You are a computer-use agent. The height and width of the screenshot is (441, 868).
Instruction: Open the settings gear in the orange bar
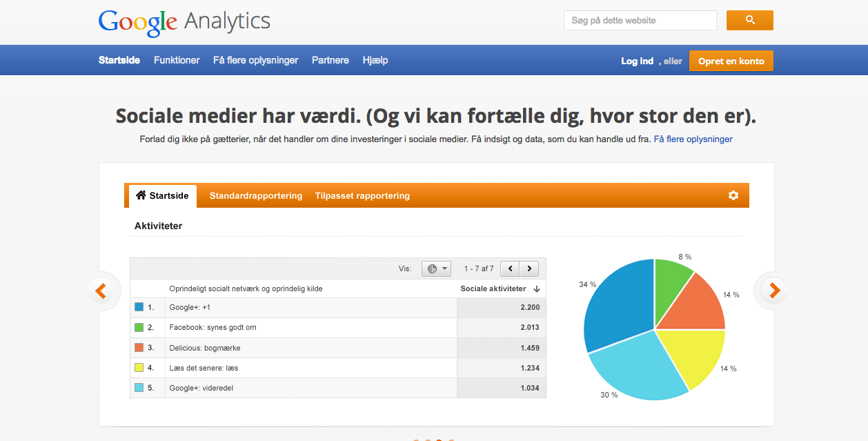coord(733,195)
